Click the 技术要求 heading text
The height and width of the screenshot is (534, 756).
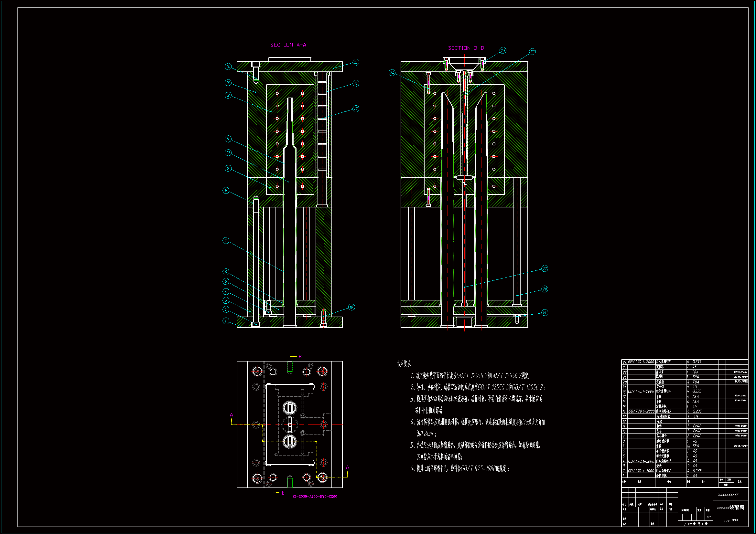(x=404, y=363)
